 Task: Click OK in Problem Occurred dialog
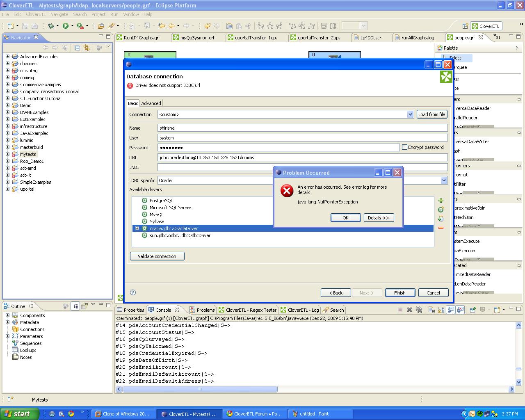(345, 218)
